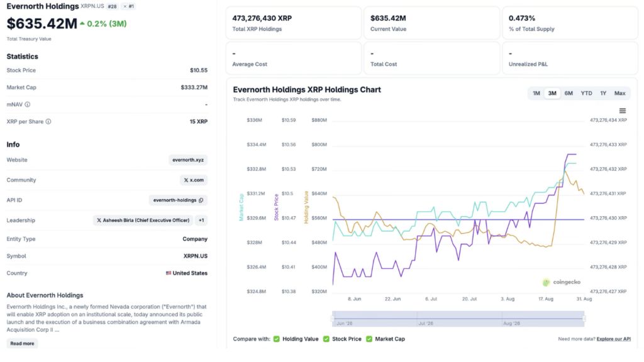Click the Market Cap value $333.27M
The height and width of the screenshot is (362, 644).
coord(194,87)
